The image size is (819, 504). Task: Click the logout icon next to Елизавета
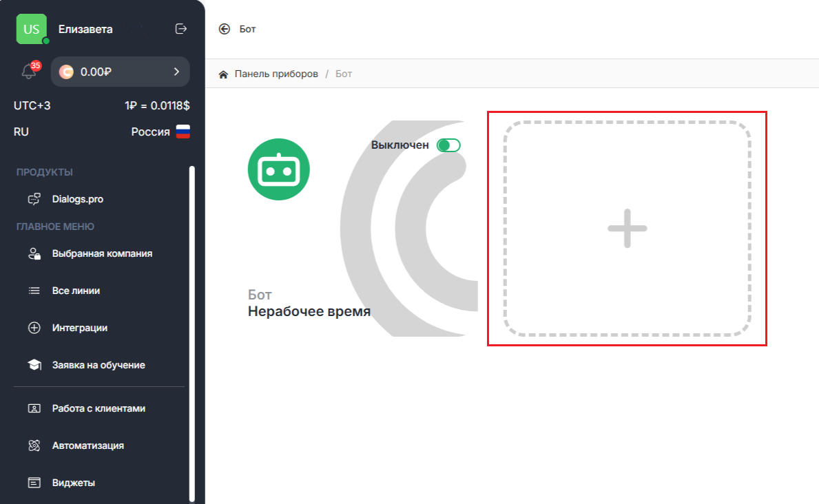pos(181,29)
